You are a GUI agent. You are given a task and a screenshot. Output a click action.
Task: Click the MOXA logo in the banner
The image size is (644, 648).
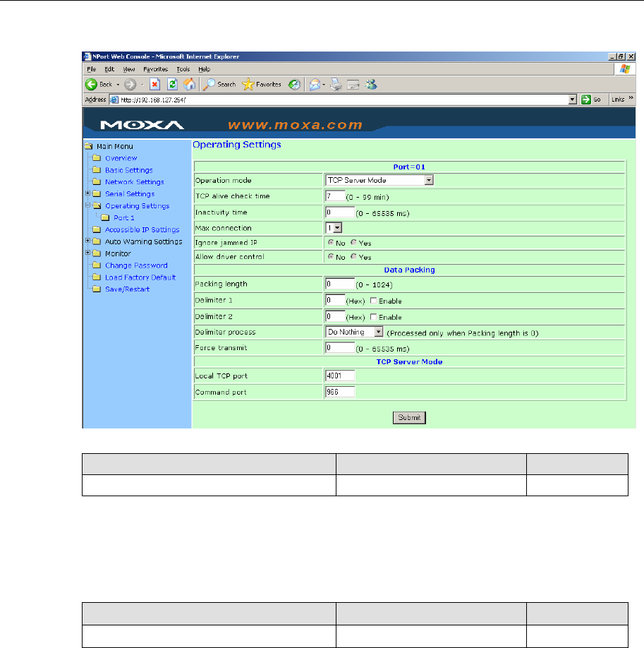click(x=142, y=125)
